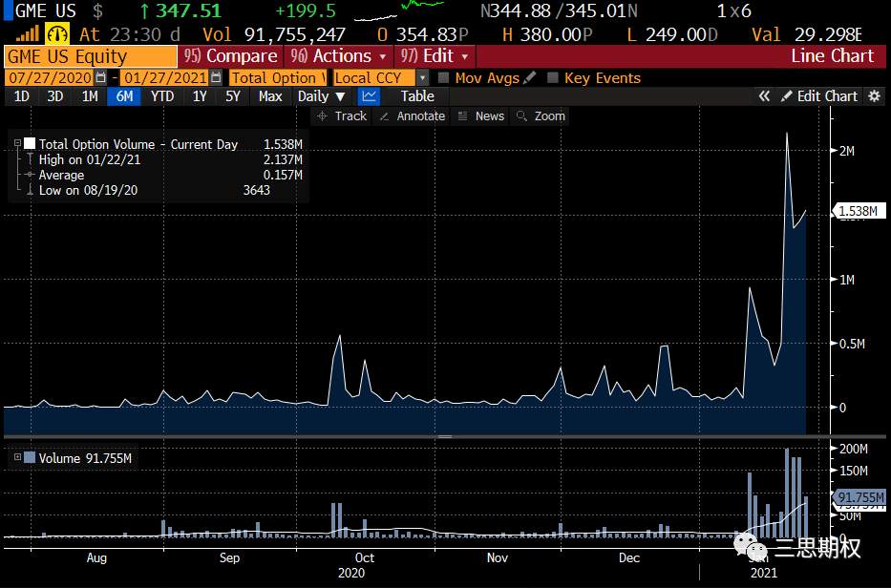Enable the Mov Avgs checkbox
The image size is (891, 588).
coord(444,77)
